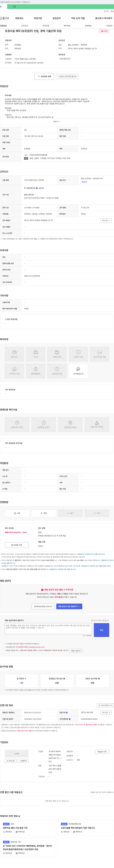Open the 직업 능력 개발 menu
The image size is (114, 868).
coord(78,18)
